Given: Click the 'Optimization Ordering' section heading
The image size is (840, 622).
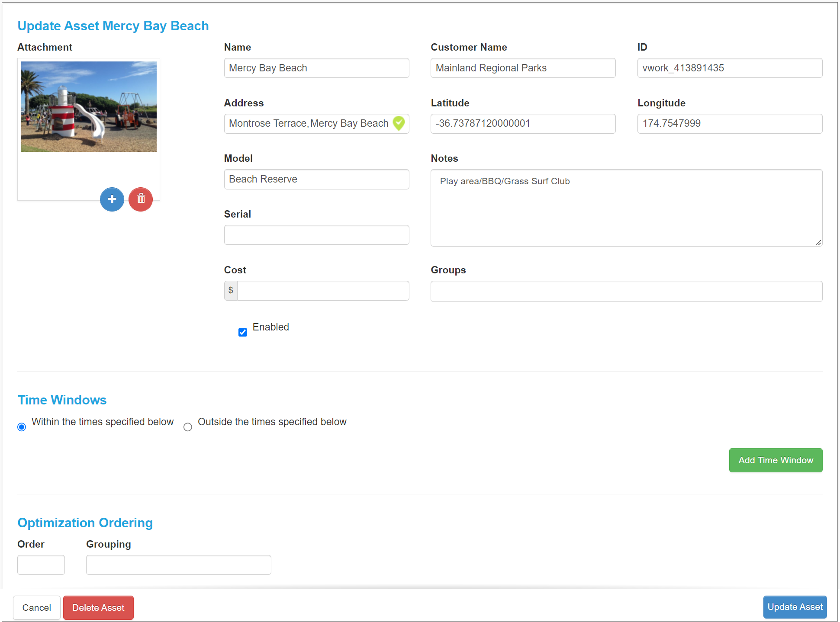Looking at the screenshot, I should pos(85,523).
